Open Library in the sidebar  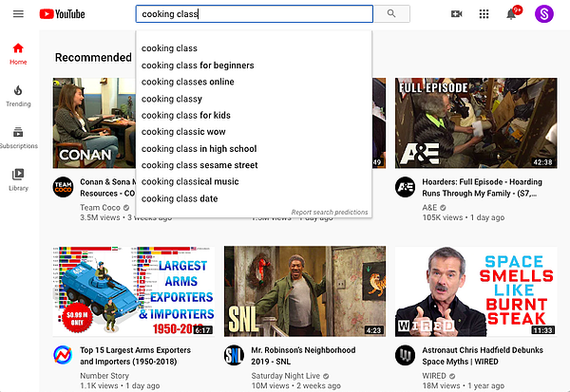[18, 179]
